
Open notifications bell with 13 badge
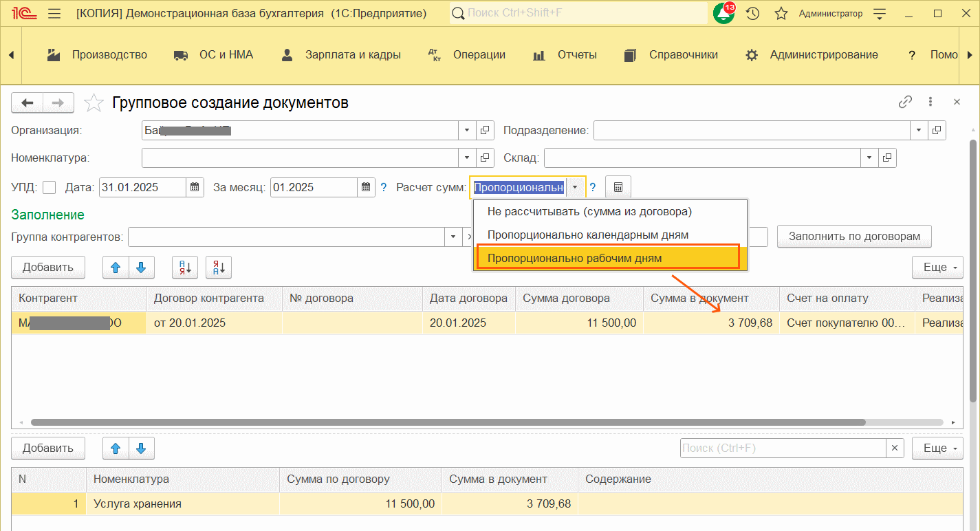723,14
